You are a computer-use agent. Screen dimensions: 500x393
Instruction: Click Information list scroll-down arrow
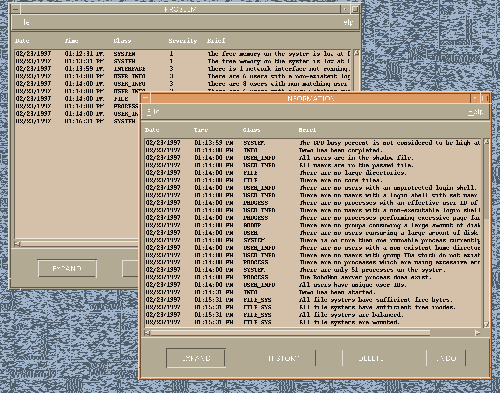[486, 324]
